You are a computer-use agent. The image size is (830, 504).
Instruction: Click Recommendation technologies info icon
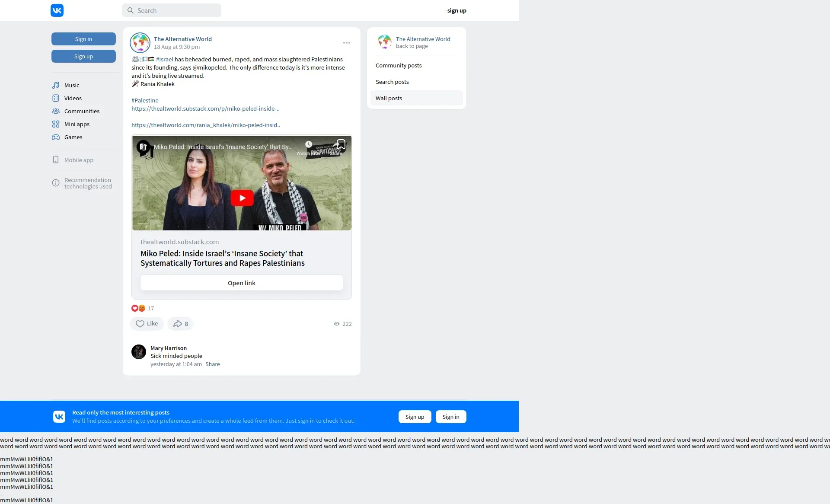pos(56,183)
